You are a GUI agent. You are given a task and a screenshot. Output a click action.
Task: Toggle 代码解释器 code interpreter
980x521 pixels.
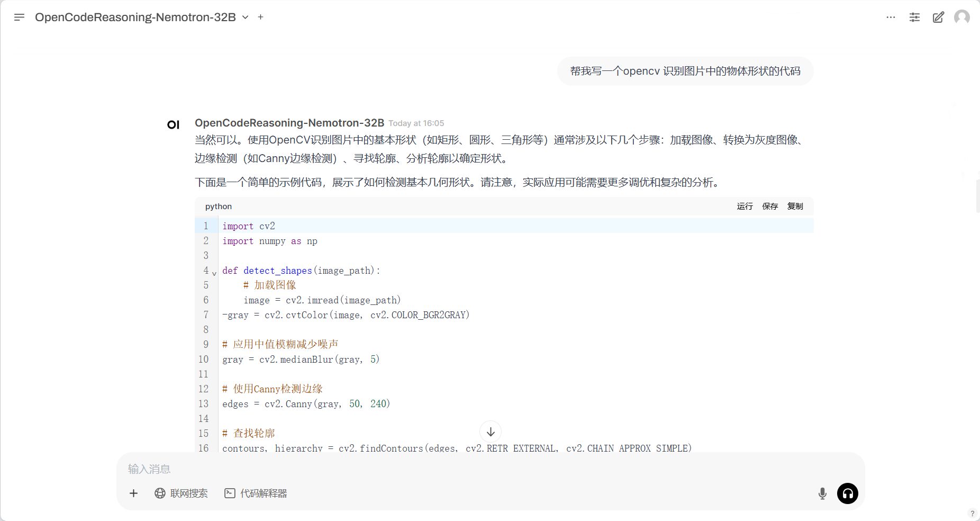256,493
